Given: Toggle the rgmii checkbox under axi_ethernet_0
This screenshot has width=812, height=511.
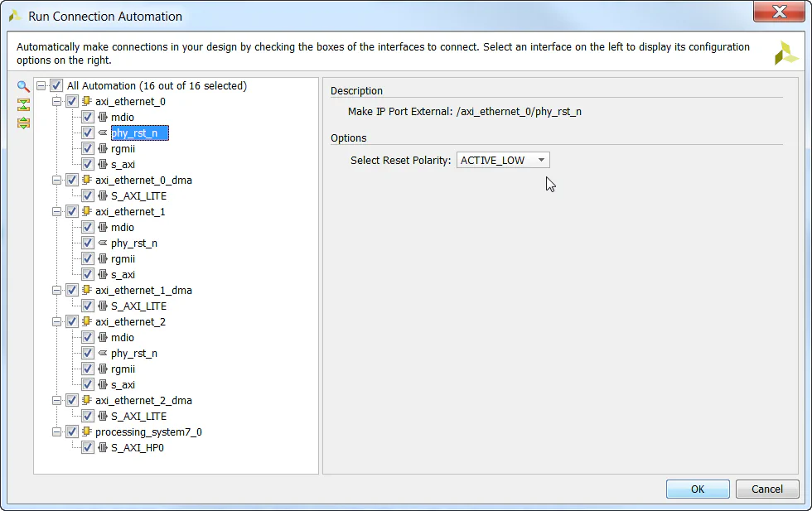Looking at the screenshot, I should tap(88, 149).
